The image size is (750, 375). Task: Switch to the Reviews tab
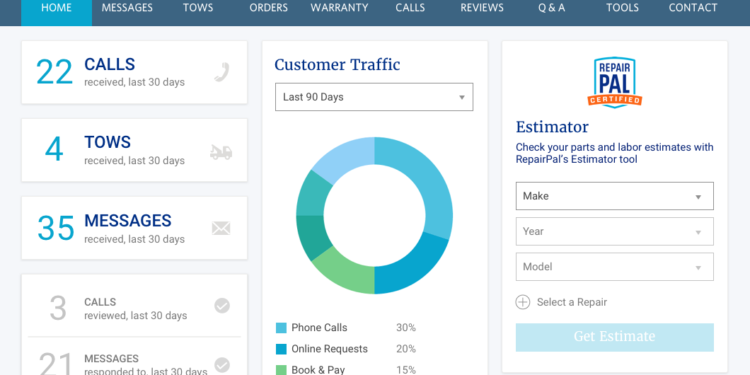pyautogui.click(x=482, y=8)
